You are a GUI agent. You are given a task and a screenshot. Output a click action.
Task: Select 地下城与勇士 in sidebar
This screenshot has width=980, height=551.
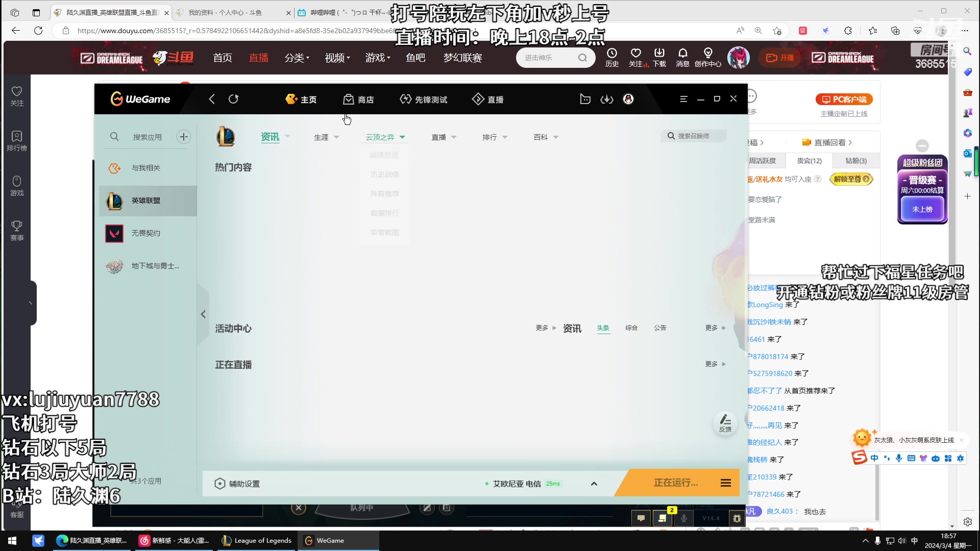(148, 266)
